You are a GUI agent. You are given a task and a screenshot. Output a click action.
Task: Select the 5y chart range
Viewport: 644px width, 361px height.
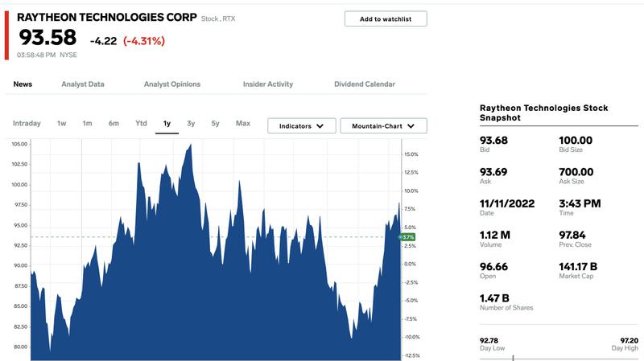(215, 123)
